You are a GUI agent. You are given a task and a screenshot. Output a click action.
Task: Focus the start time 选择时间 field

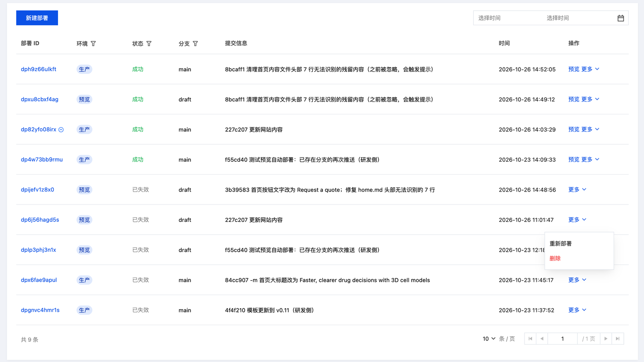click(x=508, y=18)
